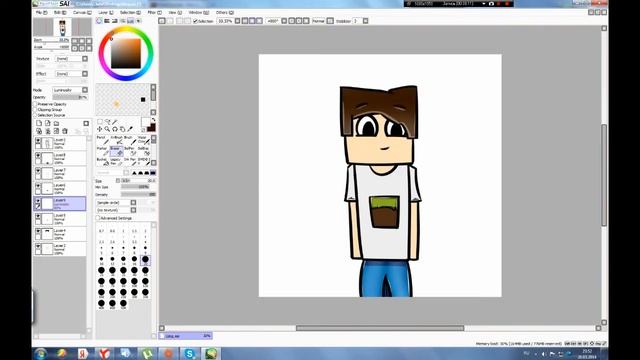Hide Layer5 with its eye icon
640x360 pixels.
coord(38,216)
